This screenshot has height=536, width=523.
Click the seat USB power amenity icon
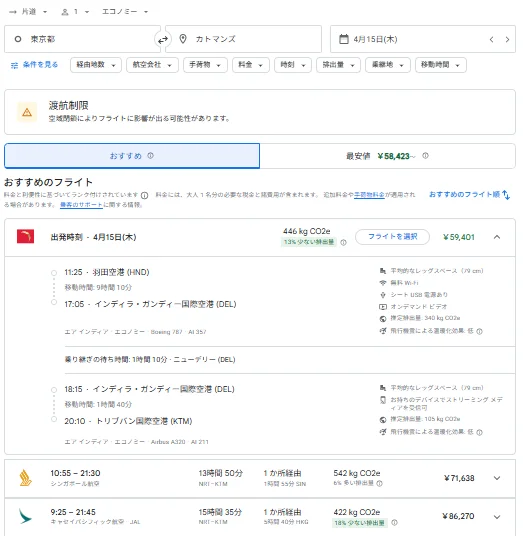point(383,295)
